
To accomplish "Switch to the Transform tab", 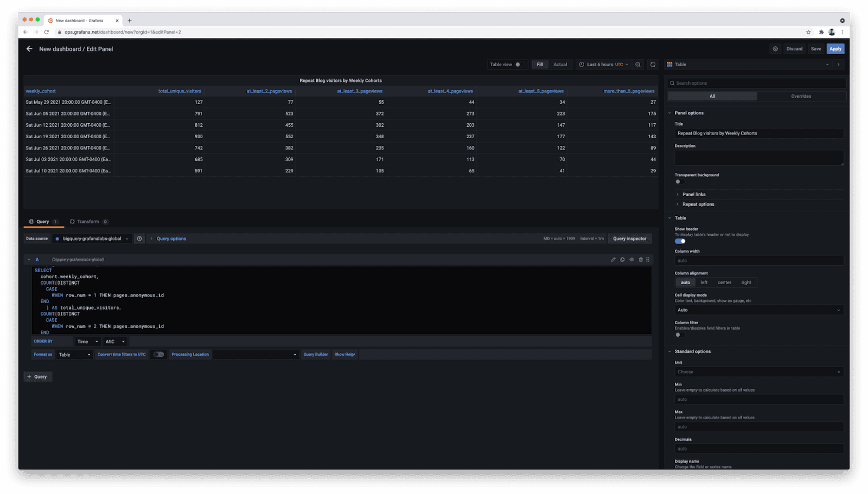I will tap(89, 222).
